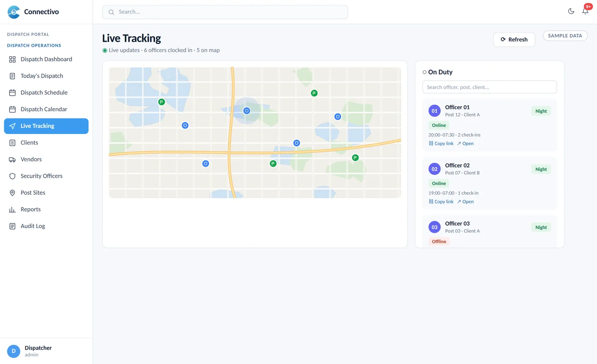Screen dimensions: 597x364
Task: Click the SAMPLE DATA badge
Action: (x=565, y=36)
